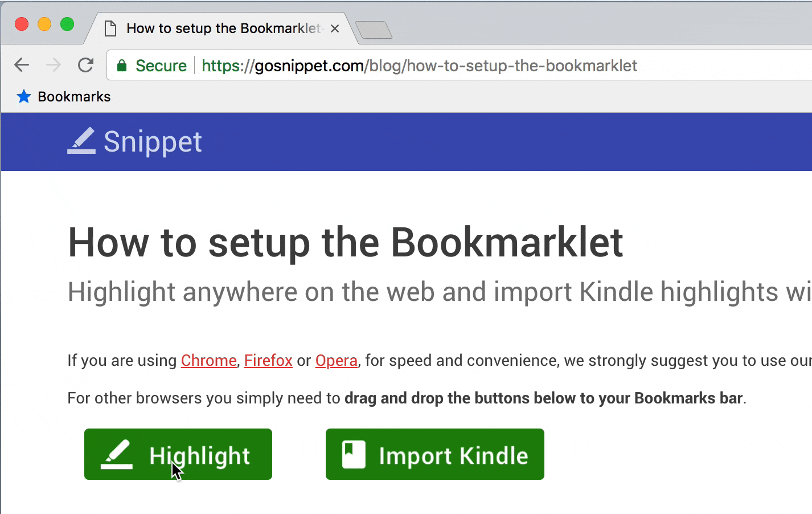Maximize the window with the green button
The height and width of the screenshot is (514, 812).
(67, 24)
